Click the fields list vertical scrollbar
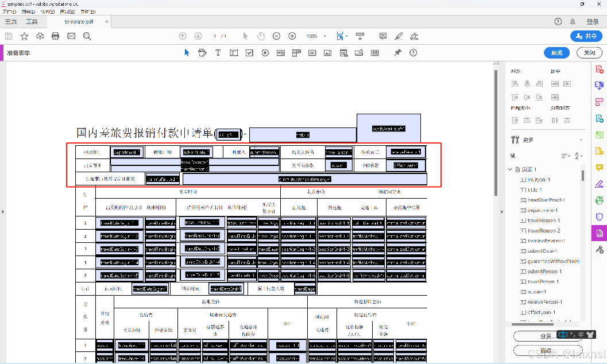The image size is (607, 364). pyautogui.click(x=583, y=176)
